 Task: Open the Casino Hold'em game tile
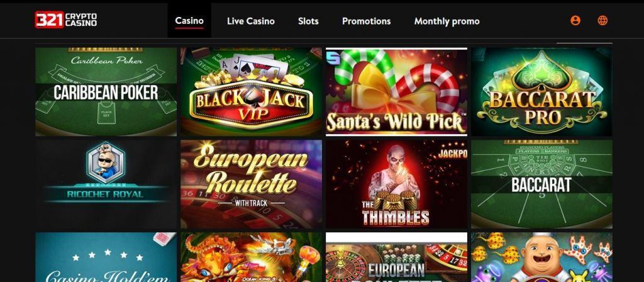(106, 257)
